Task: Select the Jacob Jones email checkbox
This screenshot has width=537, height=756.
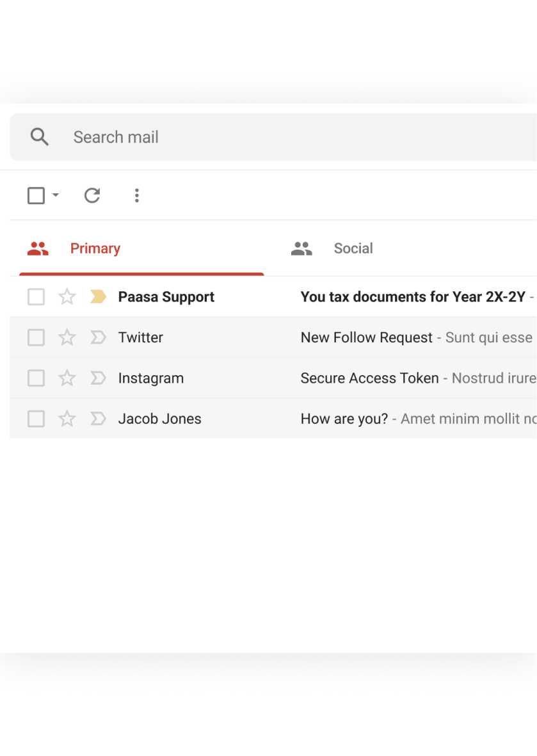Action: [36, 419]
